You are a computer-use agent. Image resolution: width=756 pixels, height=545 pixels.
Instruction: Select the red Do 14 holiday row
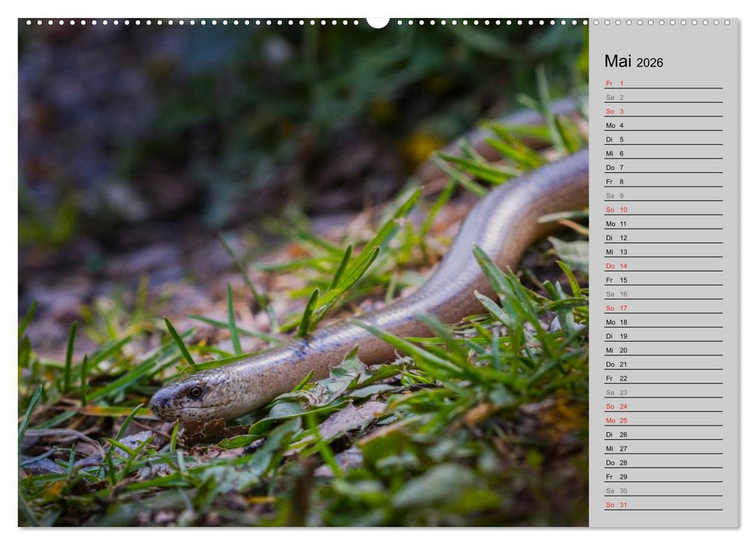pos(614,265)
